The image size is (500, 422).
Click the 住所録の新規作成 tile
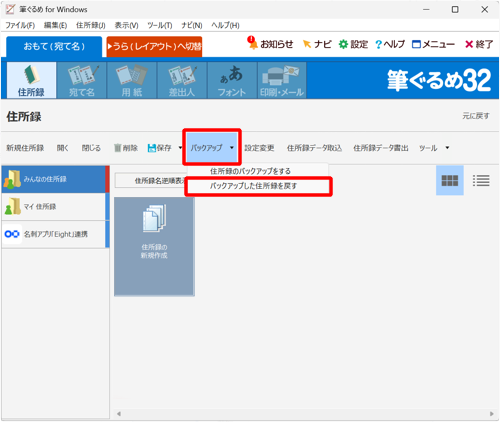tap(154, 246)
